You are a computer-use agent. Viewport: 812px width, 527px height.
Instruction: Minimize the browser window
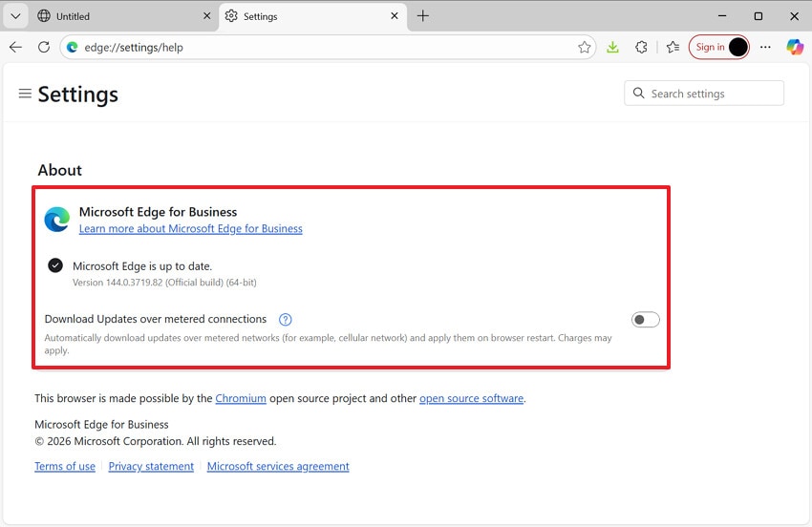(722, 16)
